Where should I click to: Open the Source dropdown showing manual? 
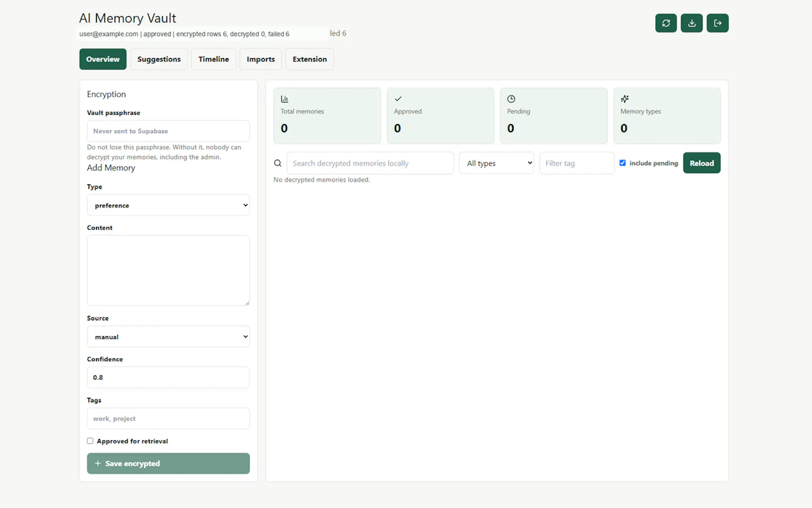(x=168, y=337)
